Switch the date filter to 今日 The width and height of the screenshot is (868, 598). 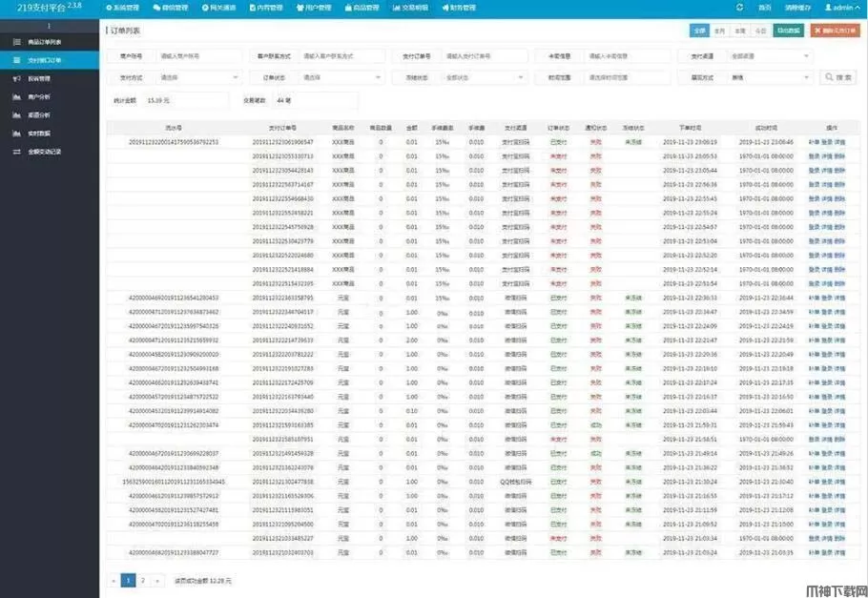coord(759,31)
